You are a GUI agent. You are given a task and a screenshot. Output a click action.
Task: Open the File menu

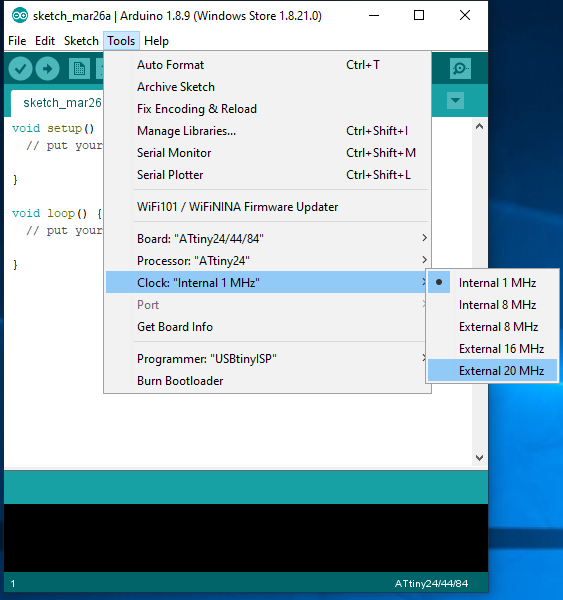[x=17, y=41]
